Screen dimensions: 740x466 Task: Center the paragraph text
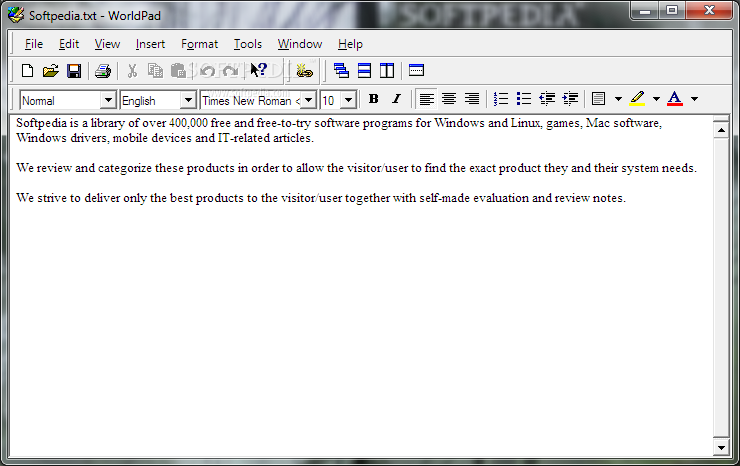[x=449, y=99]
